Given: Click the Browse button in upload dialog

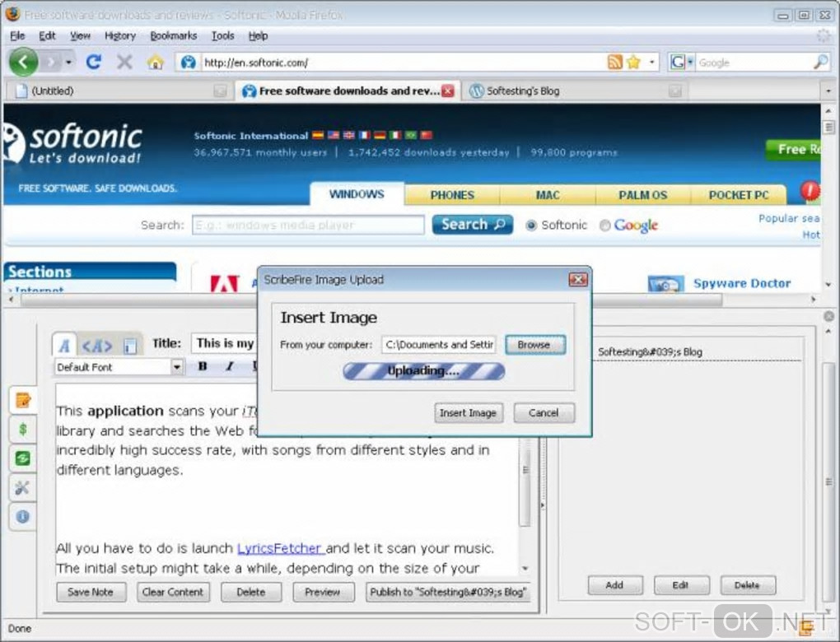Looking at the screenshot, I should (534, 345).
